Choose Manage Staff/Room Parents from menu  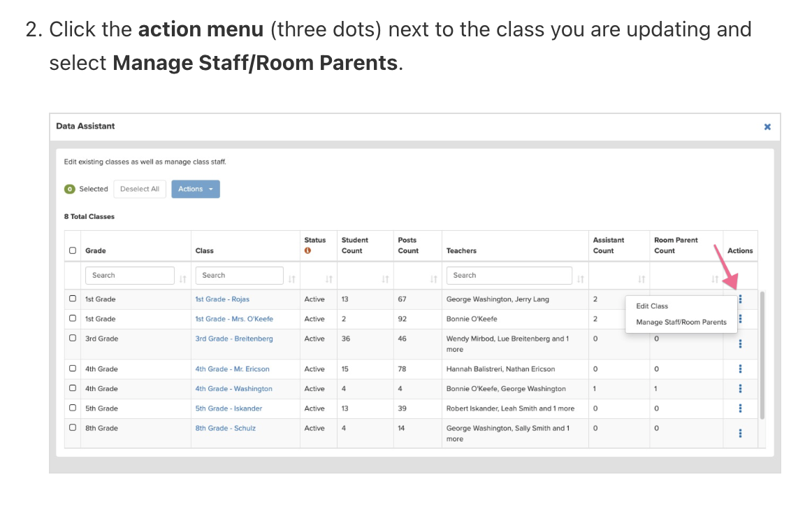click(x=681, y=322)
